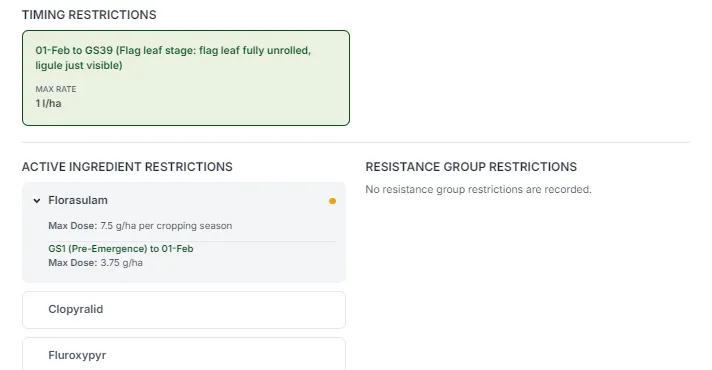712x370 pixels.
Task: Click the 1 l/ha rate value
Action: pyautogui.click(x=48, y=104)
